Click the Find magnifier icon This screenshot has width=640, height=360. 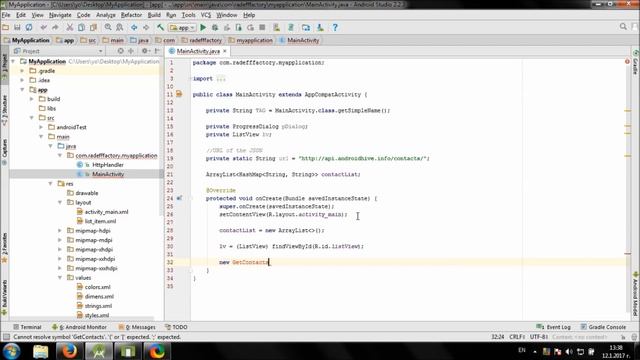coord(108,27)
